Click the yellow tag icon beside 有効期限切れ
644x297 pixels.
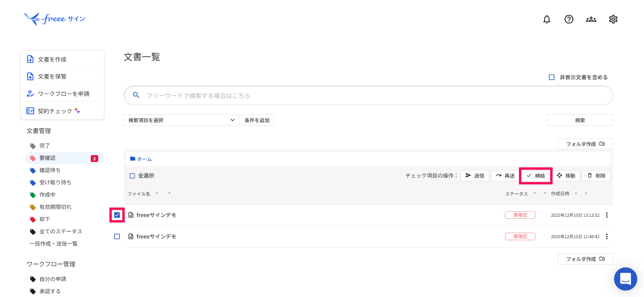[x=33, y=207]
